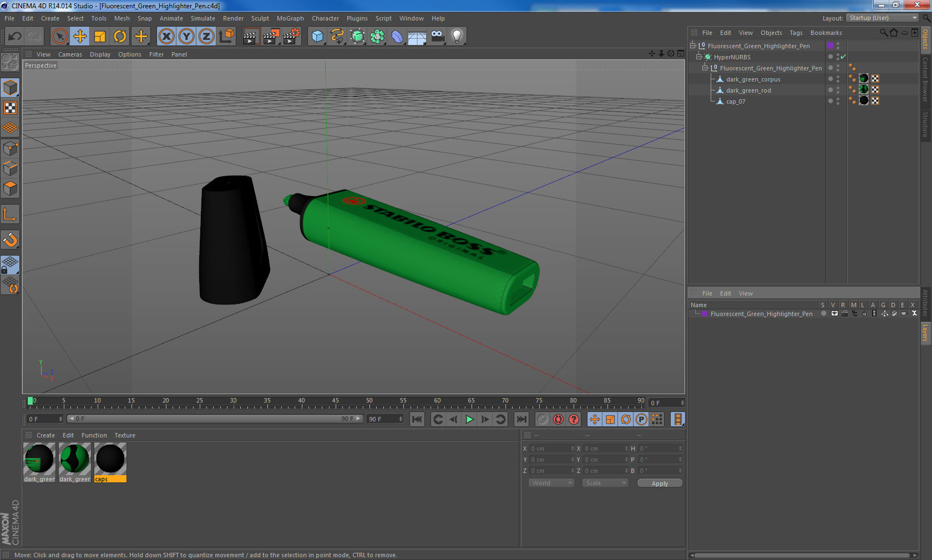Add a Cube primitive object
Image resolution: width=932 pixels, height=560 pixels.
click(x=317, y=37)
